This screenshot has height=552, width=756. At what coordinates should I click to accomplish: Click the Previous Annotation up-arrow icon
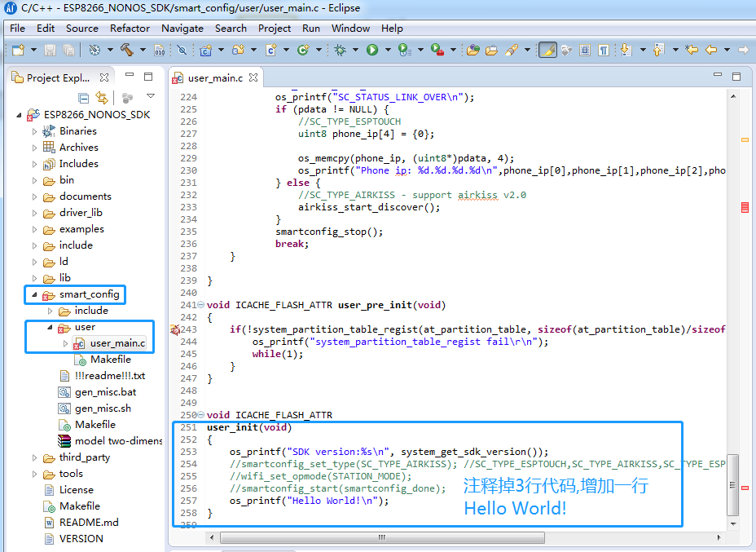[x=658, y=50]
